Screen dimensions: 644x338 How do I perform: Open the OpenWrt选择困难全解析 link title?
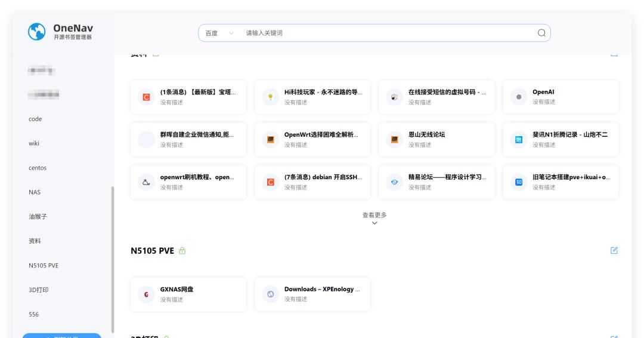pyautogui.click(x=321, y=134)
